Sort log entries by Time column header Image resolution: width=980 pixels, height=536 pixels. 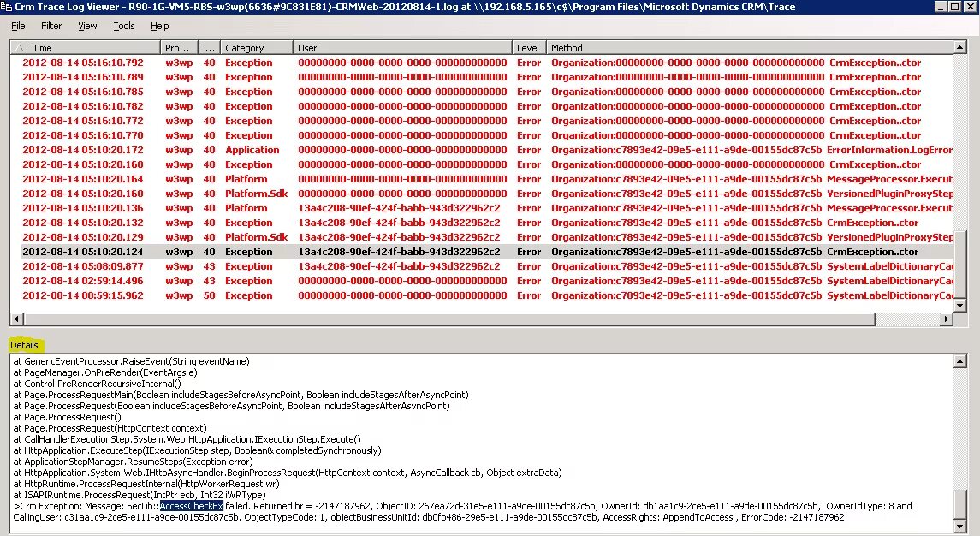85,48
